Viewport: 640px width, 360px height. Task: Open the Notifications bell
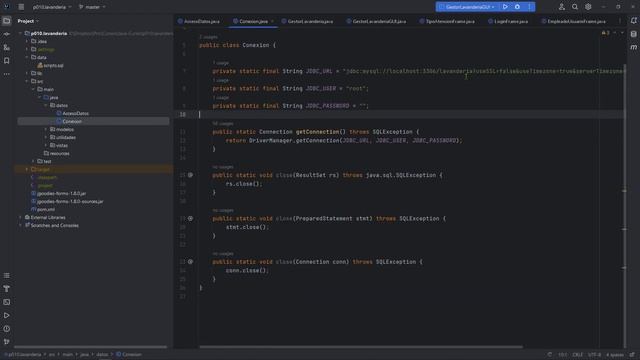pyautogui.click(x=633, y=21)
